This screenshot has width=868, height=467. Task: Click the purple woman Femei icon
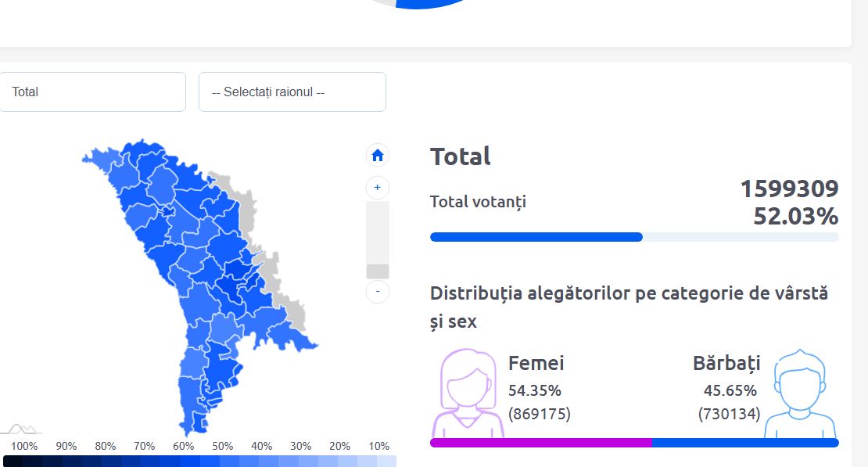[468, 393]
